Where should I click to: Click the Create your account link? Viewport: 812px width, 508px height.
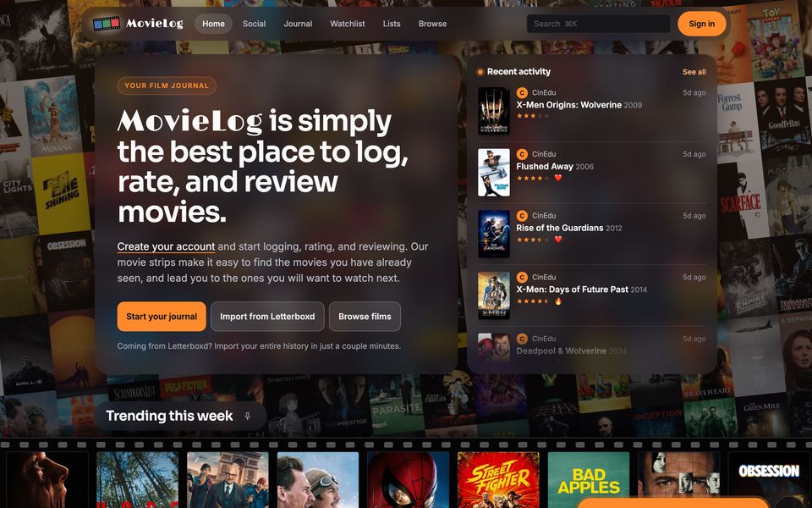pyautogui.click(x=166, y=246)
